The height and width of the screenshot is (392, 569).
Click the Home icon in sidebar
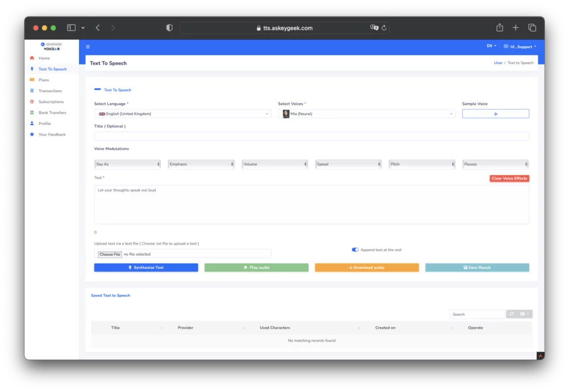tap(32, 58)
